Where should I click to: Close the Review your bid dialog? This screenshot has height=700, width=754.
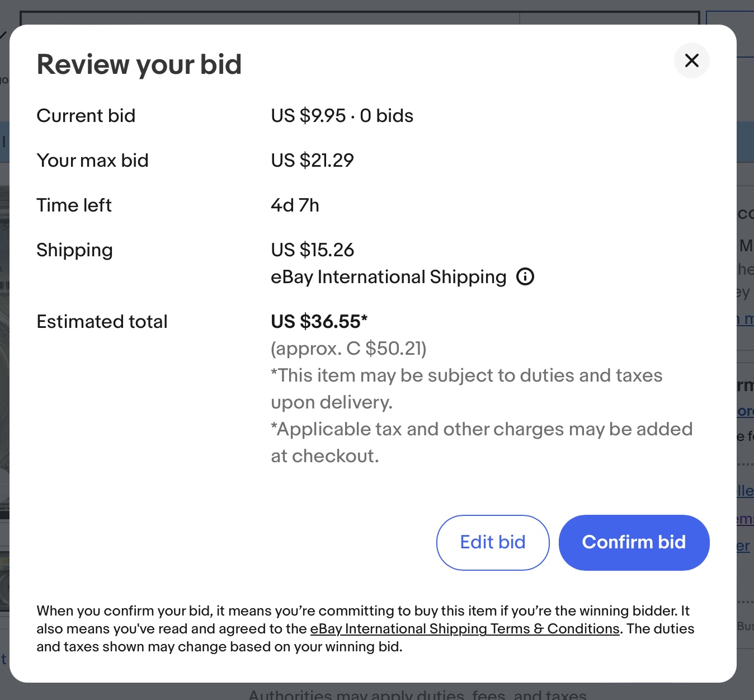[x=692, y=60]
